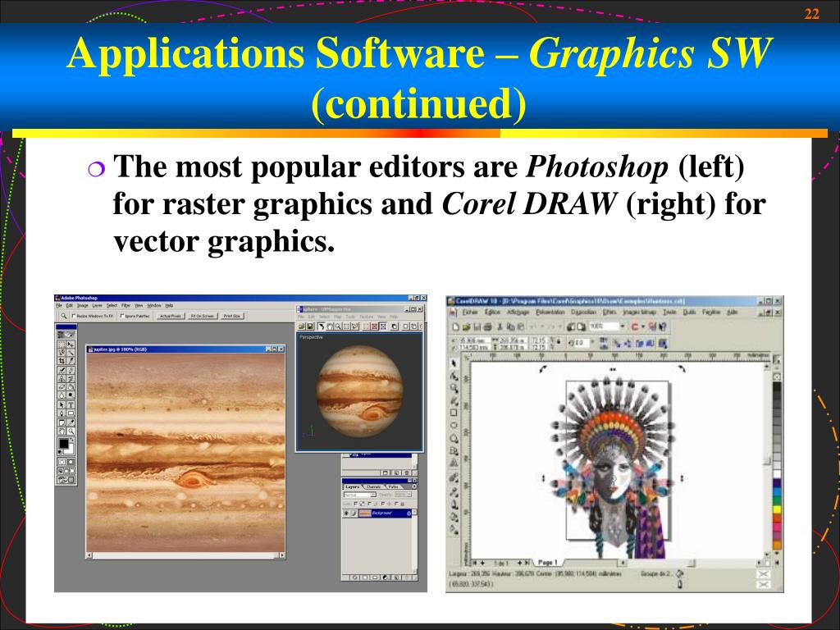Open the Corel launcher dropdown arrow
This screenshot has height=630, width=840.
tap(643, 326)
